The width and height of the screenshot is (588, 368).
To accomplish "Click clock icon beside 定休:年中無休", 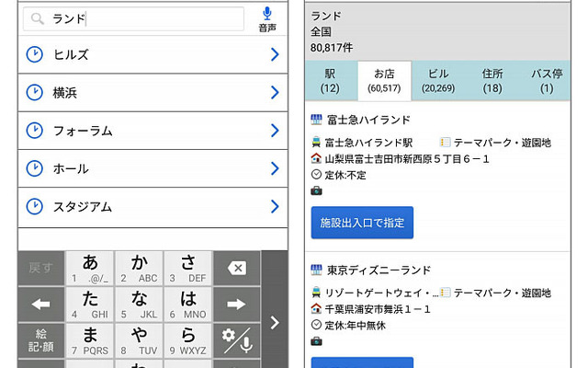I will (316, 325).
